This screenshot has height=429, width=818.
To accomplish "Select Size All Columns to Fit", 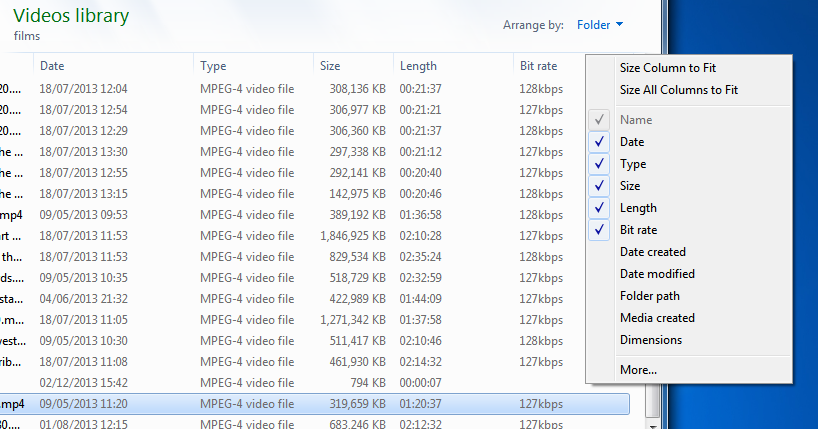I will (x=678, y=90).
